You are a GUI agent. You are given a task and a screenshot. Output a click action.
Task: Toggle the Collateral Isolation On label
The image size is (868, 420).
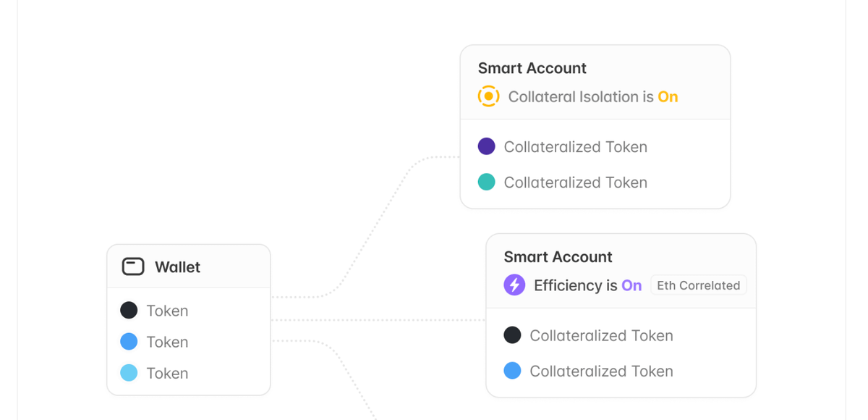click(x=668, y=97)
